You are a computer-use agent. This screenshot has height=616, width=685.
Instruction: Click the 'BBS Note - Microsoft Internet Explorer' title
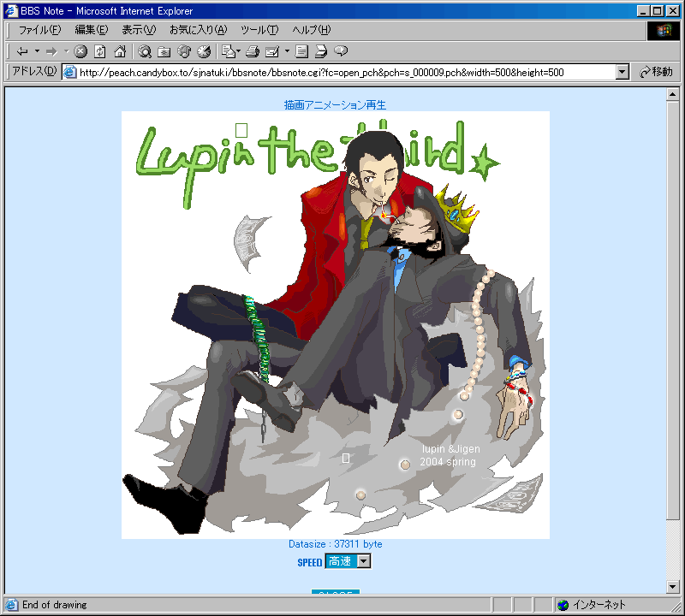pyautogui.click(x=106, y=11)
